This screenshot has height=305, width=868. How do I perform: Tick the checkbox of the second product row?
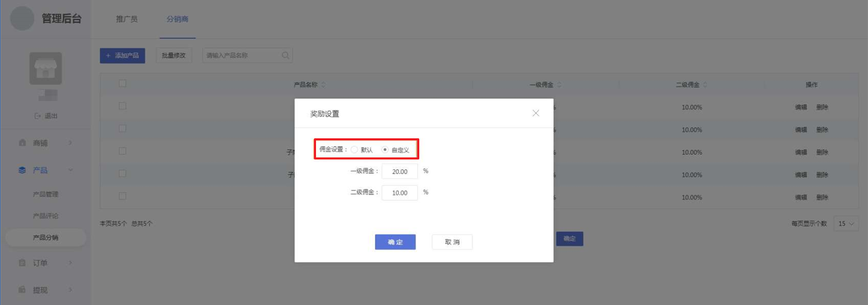pyautogui.click(x=122, y=129)
